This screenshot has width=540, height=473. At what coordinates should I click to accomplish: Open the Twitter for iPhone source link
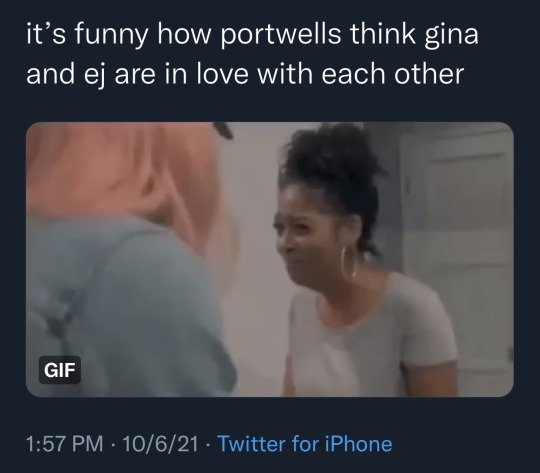(x=305, y=443)
